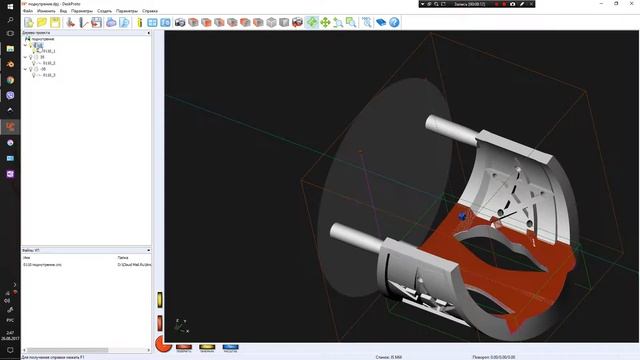Image resolution: width=640 pixels, height=360 pixels.
Task: Click diskette with red arrow NC-file icon
Action: click(97, 22)
